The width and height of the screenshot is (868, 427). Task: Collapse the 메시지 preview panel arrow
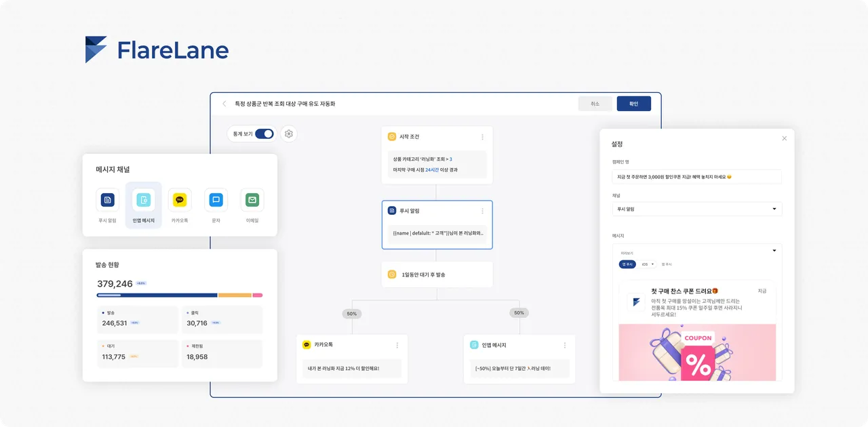point(774,251)
